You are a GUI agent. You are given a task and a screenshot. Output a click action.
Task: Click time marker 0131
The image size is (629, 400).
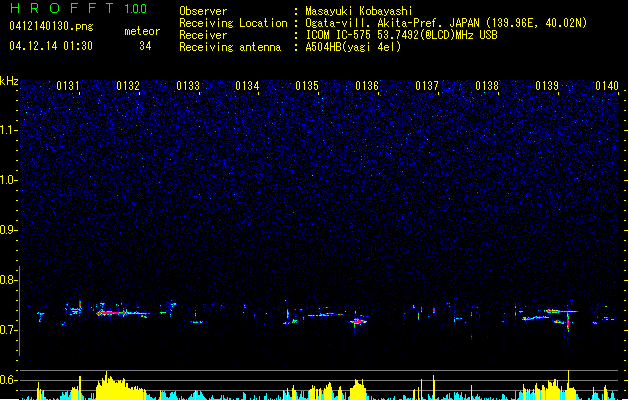click(x=68, y=86)
